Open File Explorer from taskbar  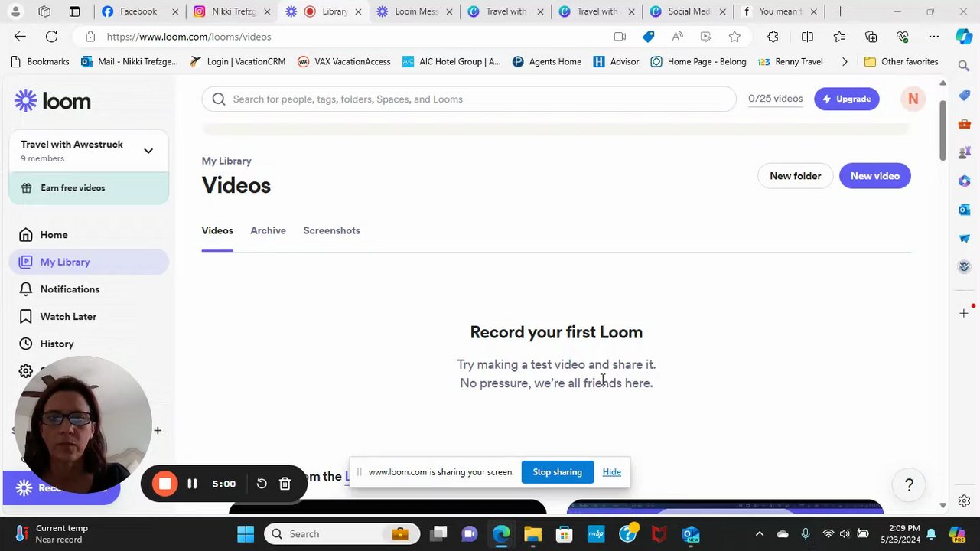coord(532,534)
